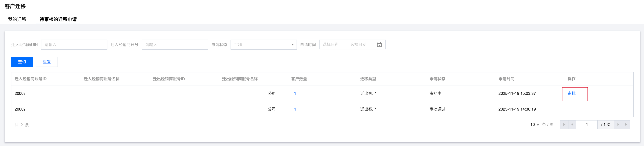This screenshot has width=644, height=146.
Task: Click the 重置 button
Action: 47,62
